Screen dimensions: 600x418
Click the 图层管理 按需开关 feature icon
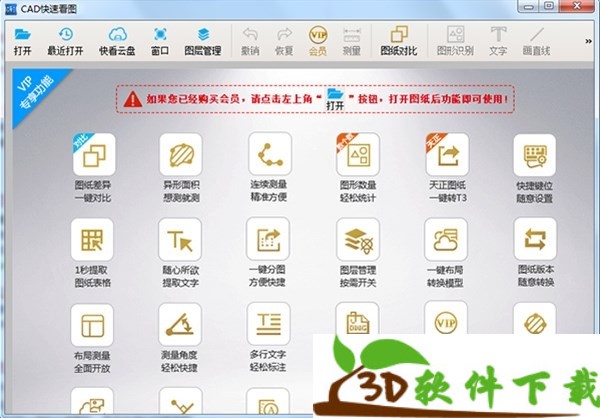tap(358, 240)
